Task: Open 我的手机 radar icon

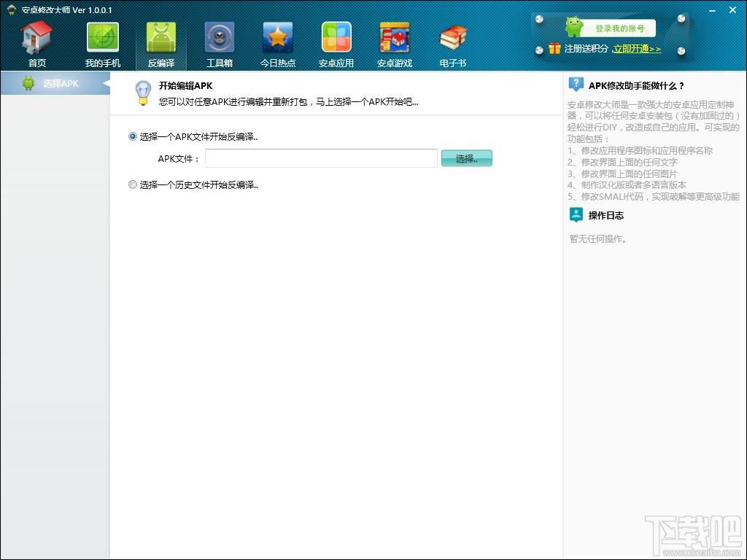Action: [102, 37]
